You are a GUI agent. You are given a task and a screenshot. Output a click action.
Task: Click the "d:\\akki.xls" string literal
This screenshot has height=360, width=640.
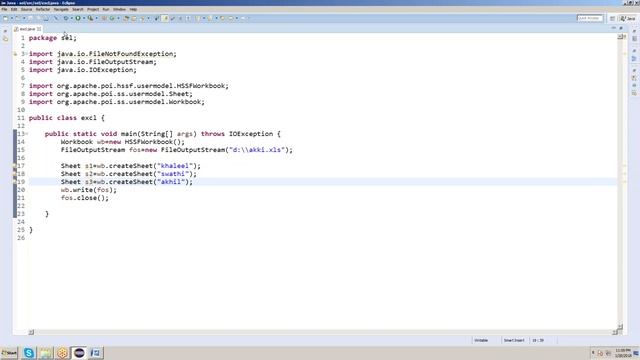coord(256,150)
